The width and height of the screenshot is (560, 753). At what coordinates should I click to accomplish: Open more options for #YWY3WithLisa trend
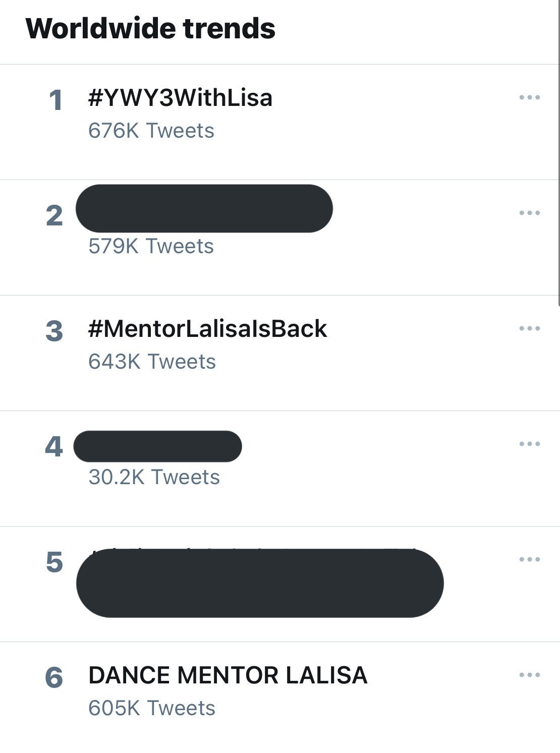click(529, 97)
